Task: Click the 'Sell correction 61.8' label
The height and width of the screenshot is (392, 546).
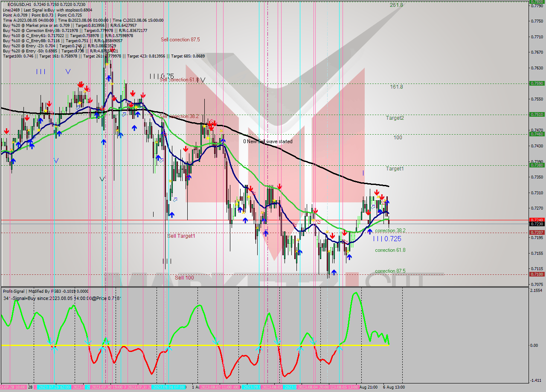Action: 179,80
